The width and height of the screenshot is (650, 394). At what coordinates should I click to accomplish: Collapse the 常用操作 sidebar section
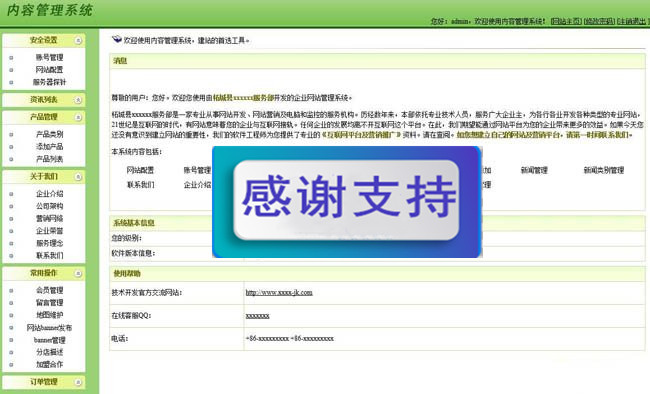point(78,273)
